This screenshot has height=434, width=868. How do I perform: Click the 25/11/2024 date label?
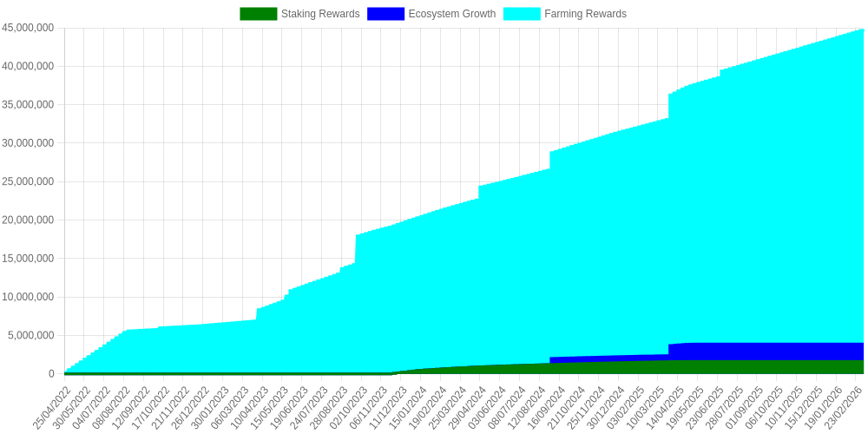(584, 409)
